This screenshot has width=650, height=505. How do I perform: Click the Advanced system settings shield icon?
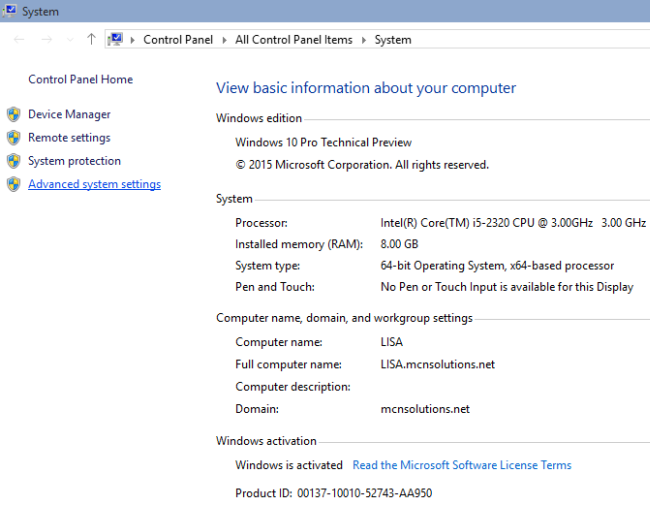tap(13, 184)
